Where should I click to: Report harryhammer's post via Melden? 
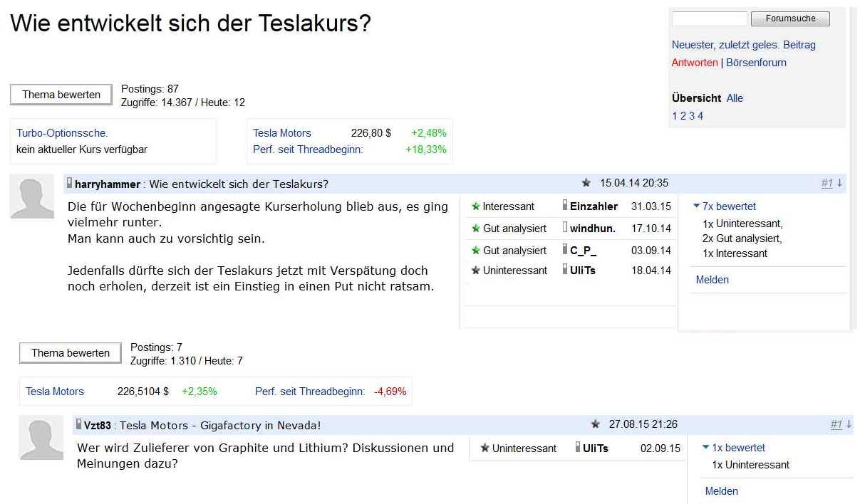click(713, 280)
